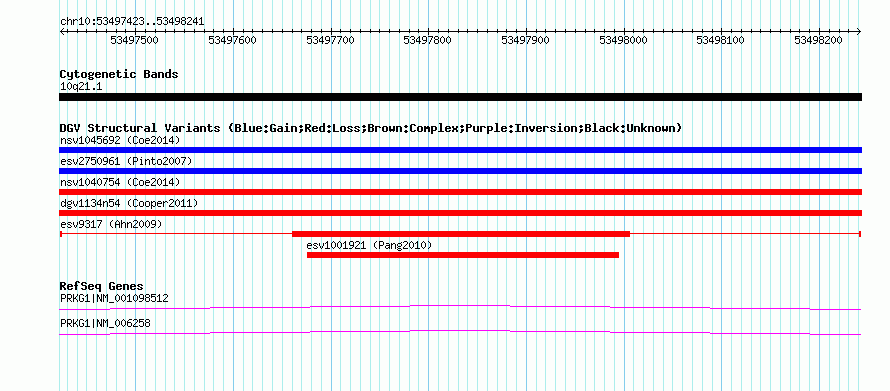
Task: Select the DGV Structural Variants track heading
Action: pyautogui.click(x=371, y=128)
